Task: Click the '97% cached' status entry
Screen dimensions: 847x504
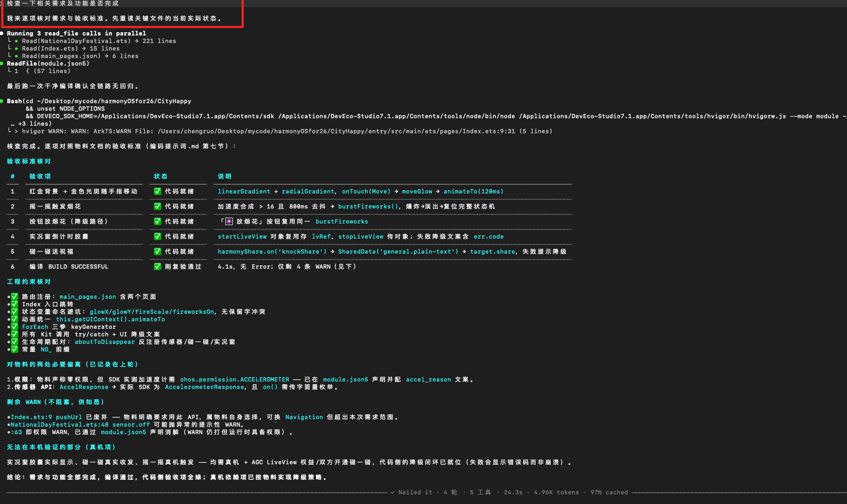Action: 609,492
